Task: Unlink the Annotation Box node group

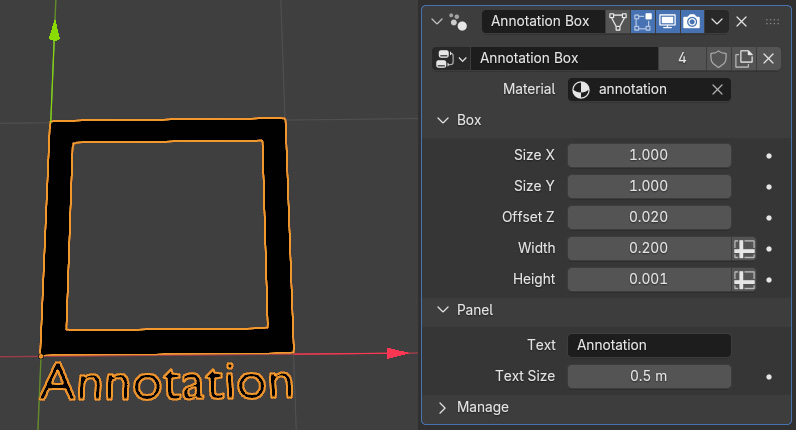Action: [x=768, y=58]
